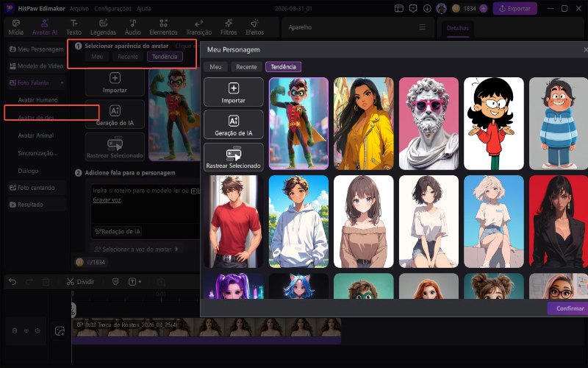Click the Tendência tab in the background avatar panel
This screenshot has width=588, height=368.
(165, 57)
